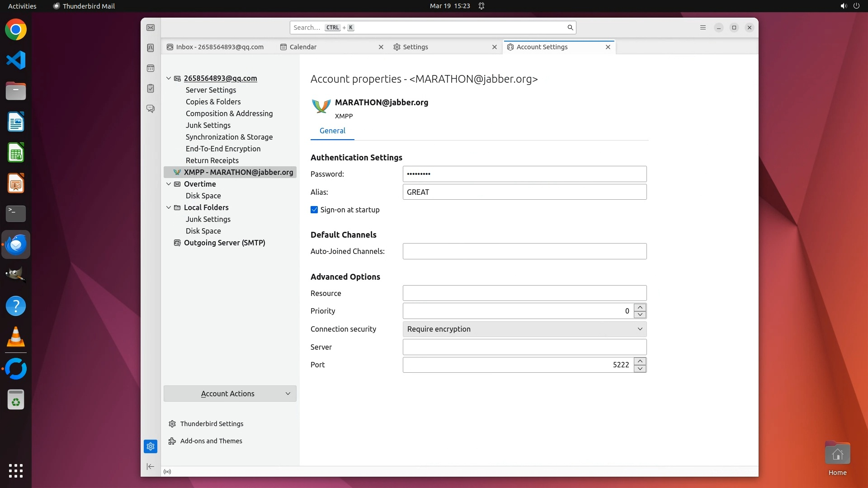
Task: Collapse the 2658564893@qq.com account tree
Action: pyautogui.click(x=169, y=78)
